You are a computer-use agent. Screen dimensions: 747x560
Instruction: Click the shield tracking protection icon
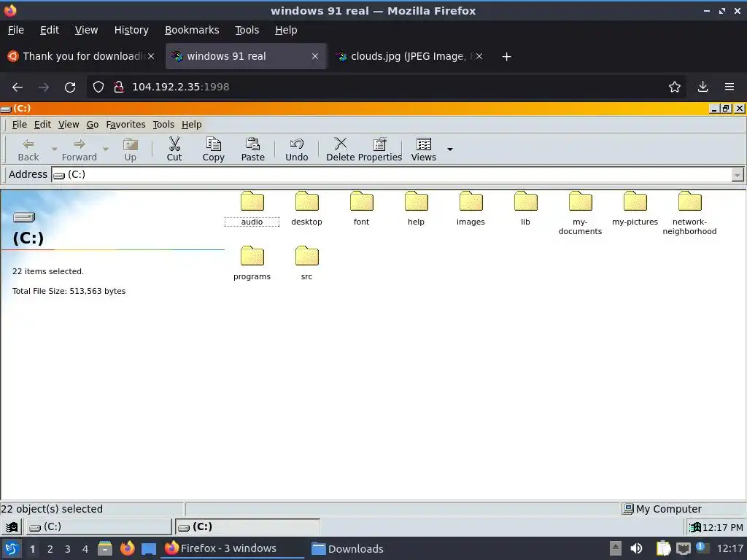(98, 87)
